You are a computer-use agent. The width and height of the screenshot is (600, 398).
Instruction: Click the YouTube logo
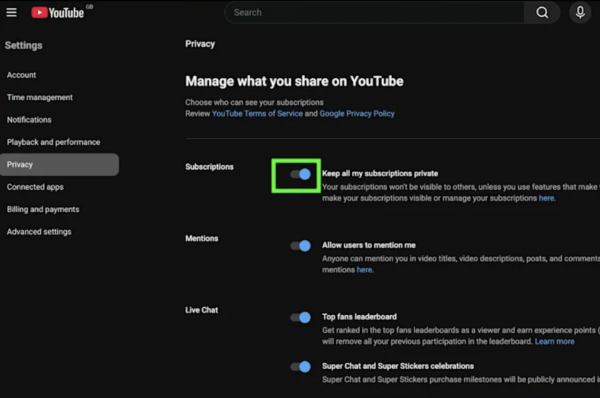point(58,13)
